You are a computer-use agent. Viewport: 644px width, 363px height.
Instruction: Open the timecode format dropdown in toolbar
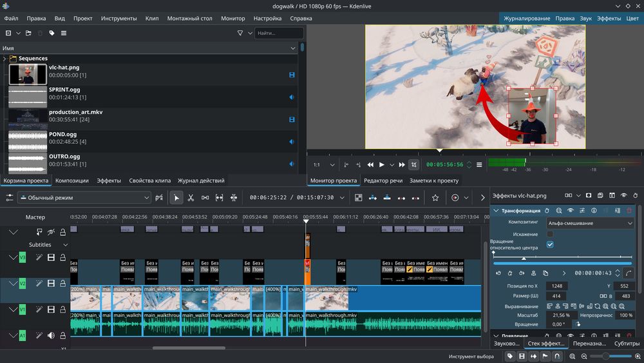[342, 198]
